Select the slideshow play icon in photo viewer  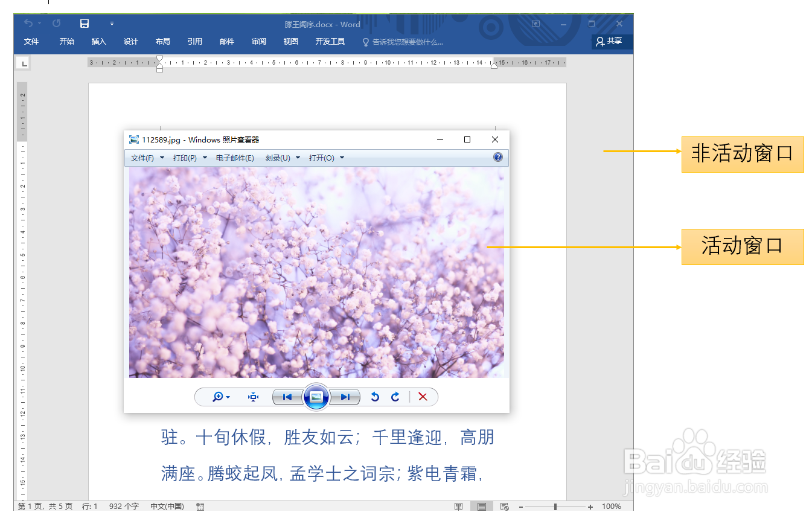tap(316, 397)
